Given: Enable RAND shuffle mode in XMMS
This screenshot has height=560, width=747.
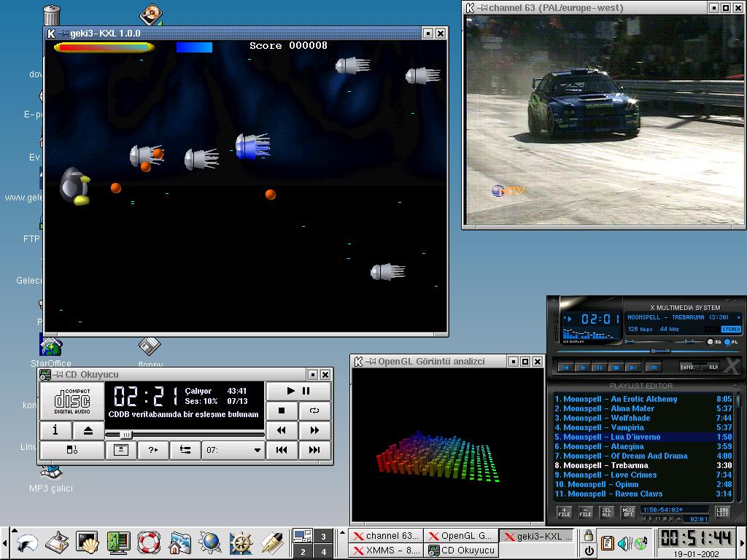Looking at the screenshot, I should tap(687, 367).
